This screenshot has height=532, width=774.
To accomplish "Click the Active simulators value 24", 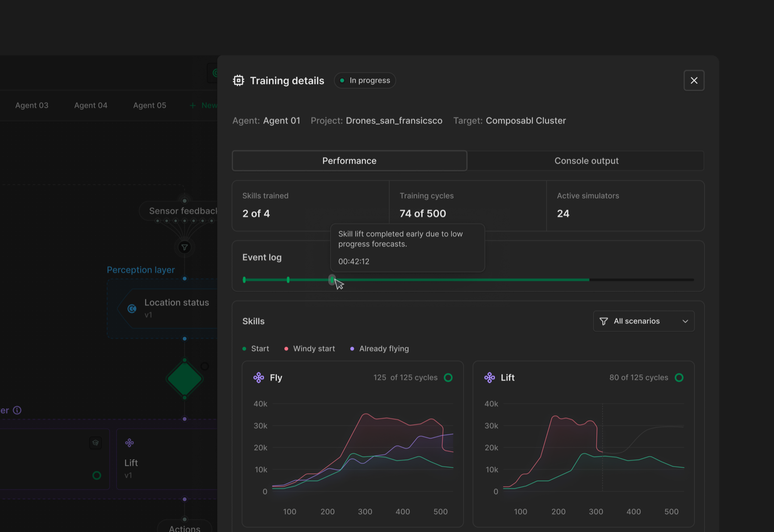I will click(563, 213).
